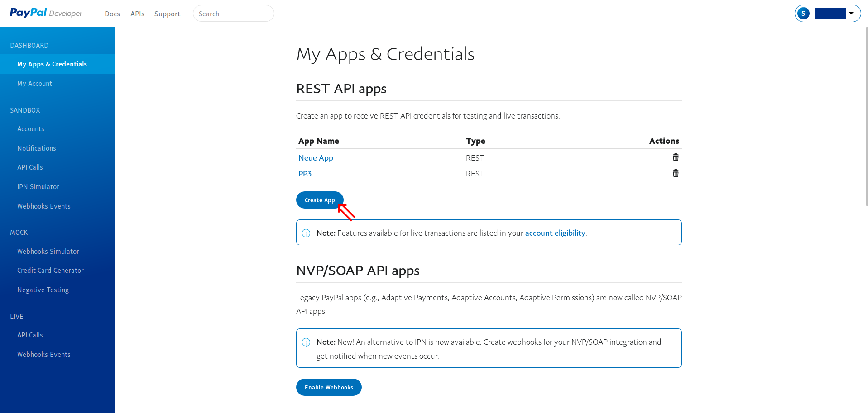Open the Support menu item
This screenshot has width=868, height=413.
(167, 14)
